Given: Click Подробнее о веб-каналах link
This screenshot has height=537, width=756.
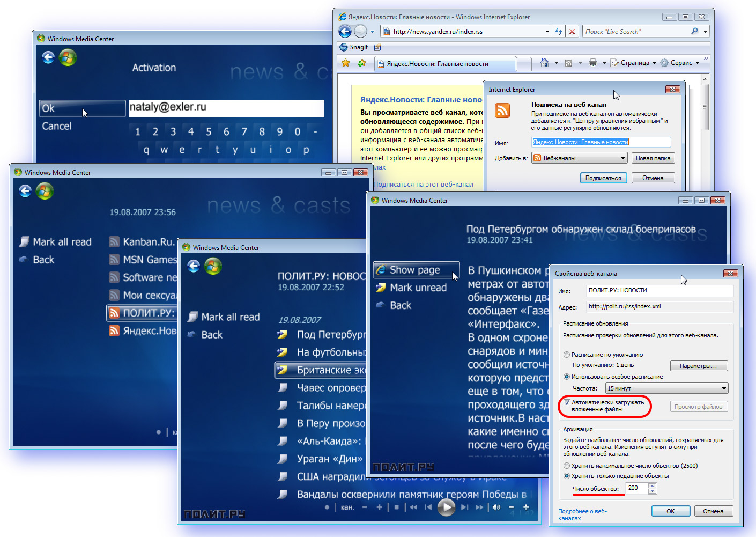Looking at the screenshot, I should tap(582, 515).
